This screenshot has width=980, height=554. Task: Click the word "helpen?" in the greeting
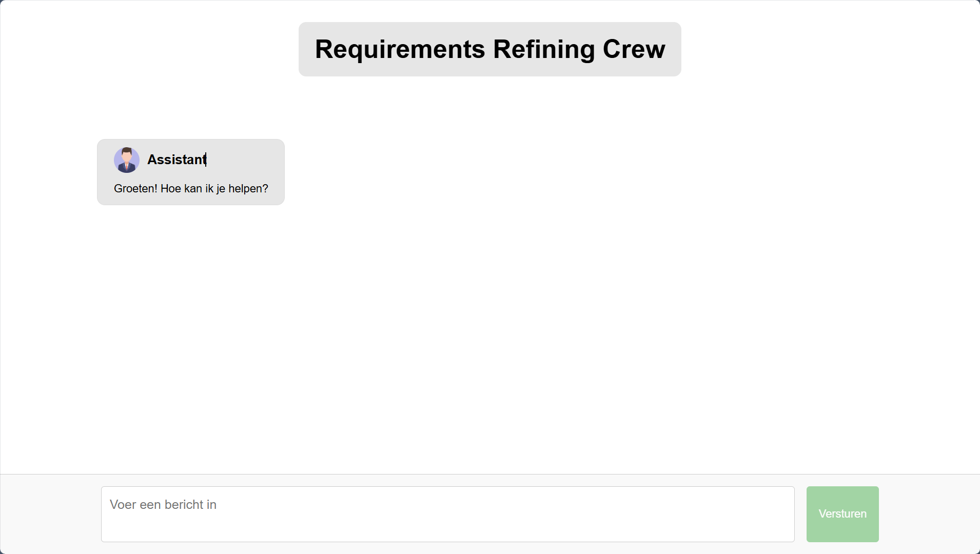[248, 189]
